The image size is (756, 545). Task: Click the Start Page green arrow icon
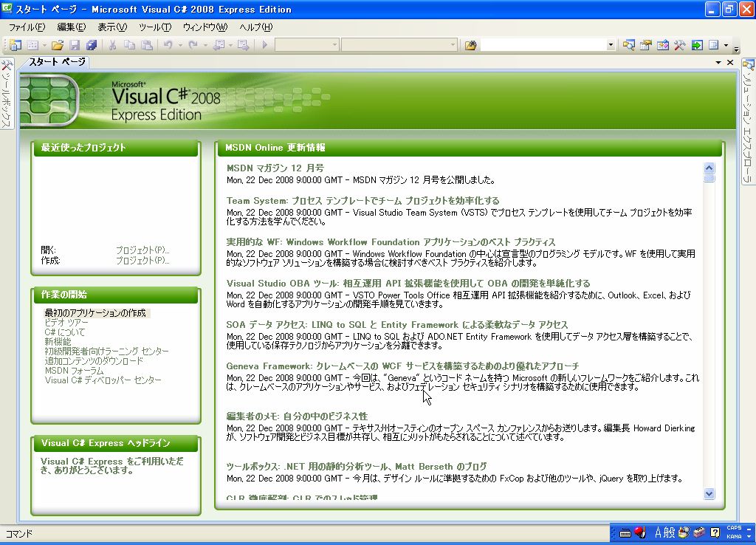pyautogui.click(x=697, y=45)
